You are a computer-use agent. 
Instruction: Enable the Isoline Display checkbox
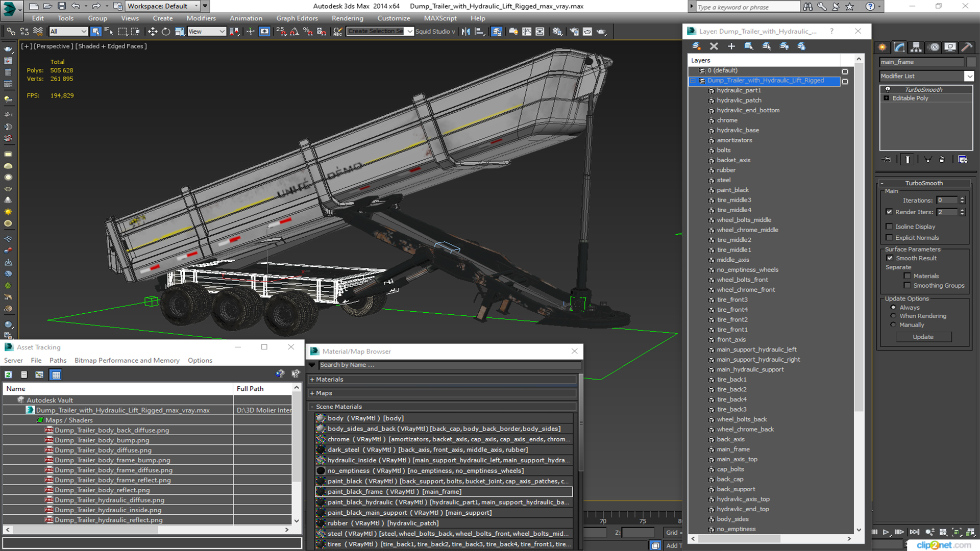point(890,227)
